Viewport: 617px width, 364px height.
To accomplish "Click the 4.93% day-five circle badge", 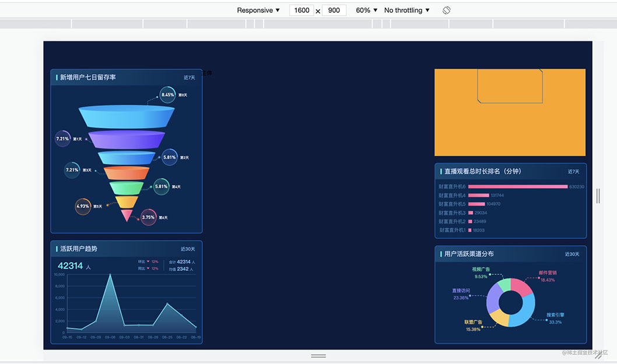I will pyautogui.click(x=83, y=206).
